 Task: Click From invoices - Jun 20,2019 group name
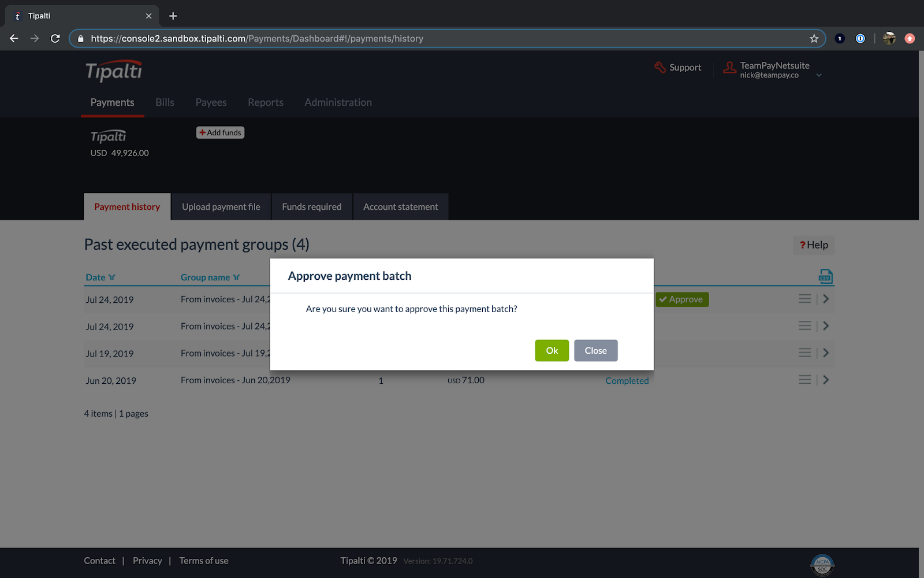[236, 380]
